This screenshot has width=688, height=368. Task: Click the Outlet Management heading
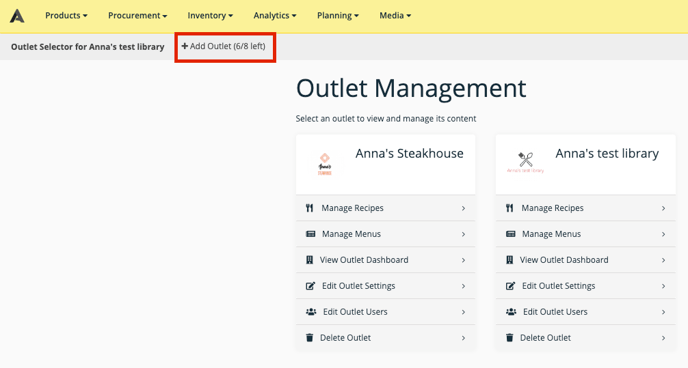[x=411, y=88]
